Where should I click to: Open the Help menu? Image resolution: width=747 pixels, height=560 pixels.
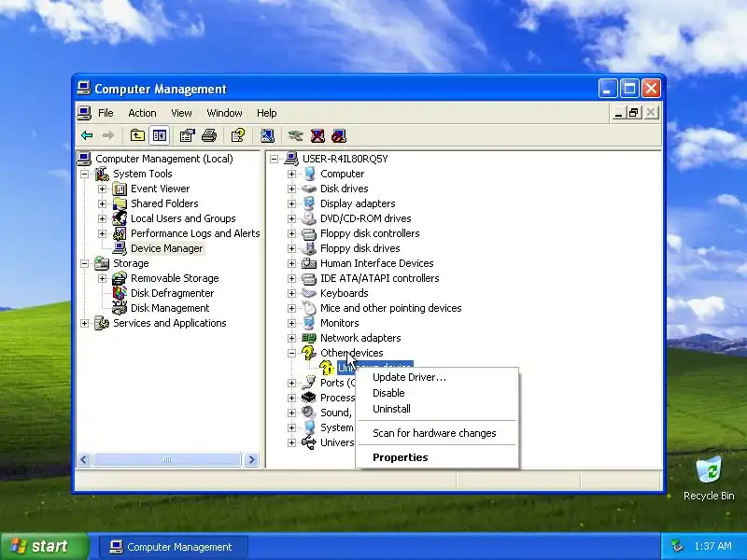(x=267, y=113)
